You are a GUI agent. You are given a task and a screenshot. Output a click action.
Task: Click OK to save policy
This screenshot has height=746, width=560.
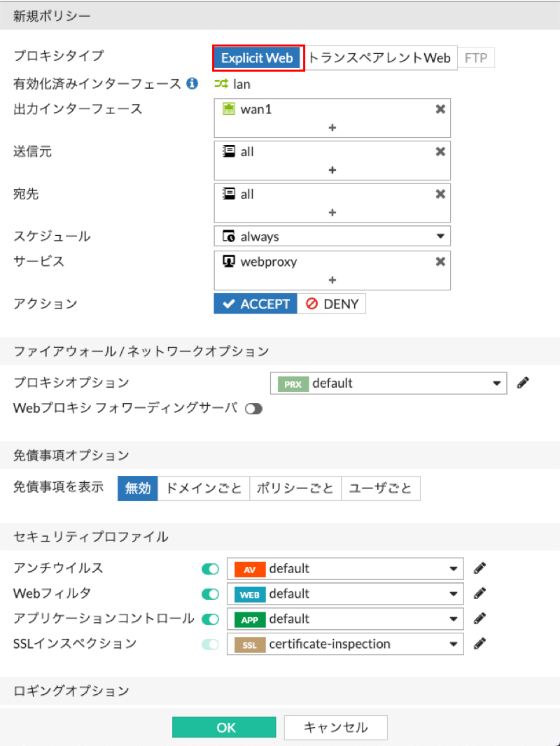pos(224,727)
